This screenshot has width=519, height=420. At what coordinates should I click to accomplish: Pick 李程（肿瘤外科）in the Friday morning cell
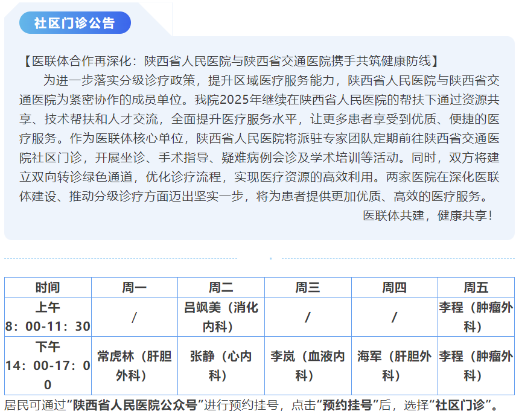[476, 317]
